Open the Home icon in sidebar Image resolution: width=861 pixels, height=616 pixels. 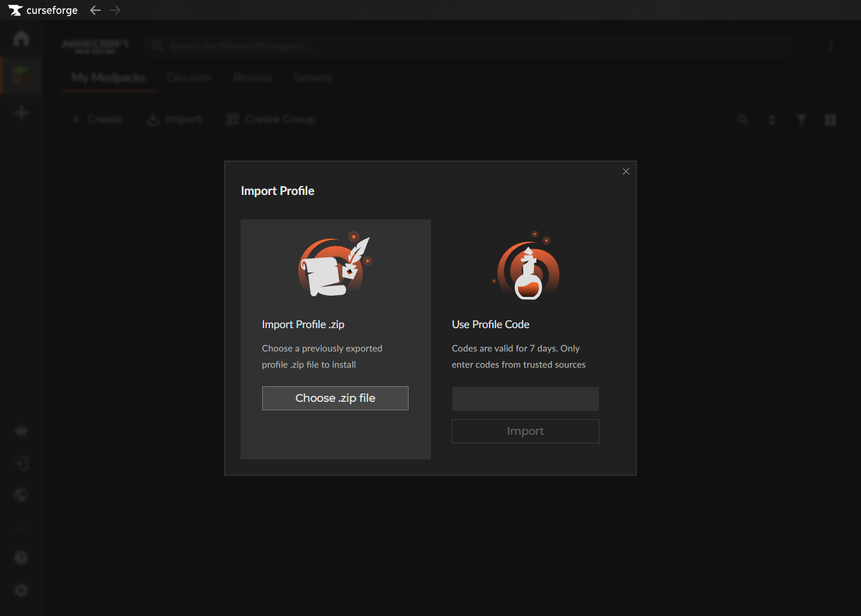click(21, 39)
